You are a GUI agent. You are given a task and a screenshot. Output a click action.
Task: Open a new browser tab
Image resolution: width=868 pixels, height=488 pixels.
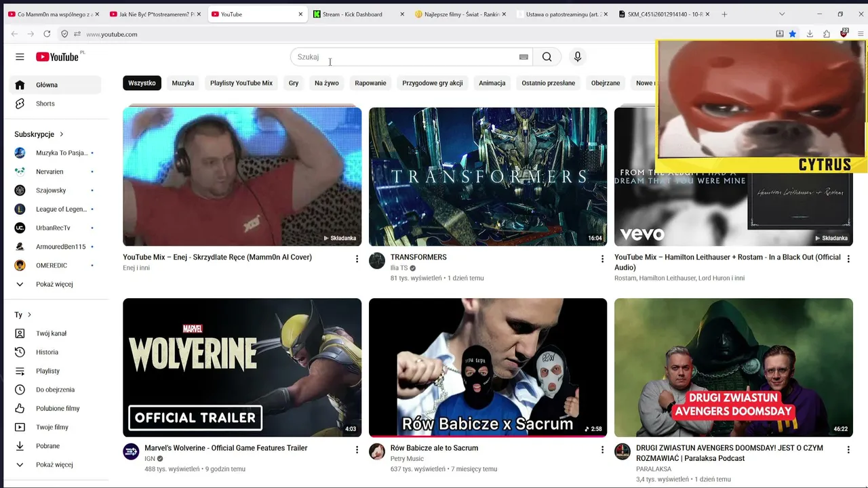click(x=724, y=14)
